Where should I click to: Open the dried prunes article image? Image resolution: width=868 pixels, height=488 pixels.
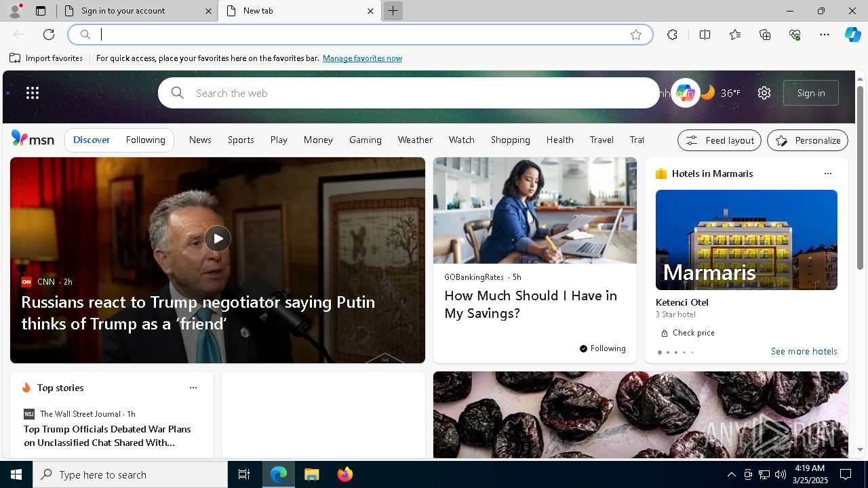(641, 415)
